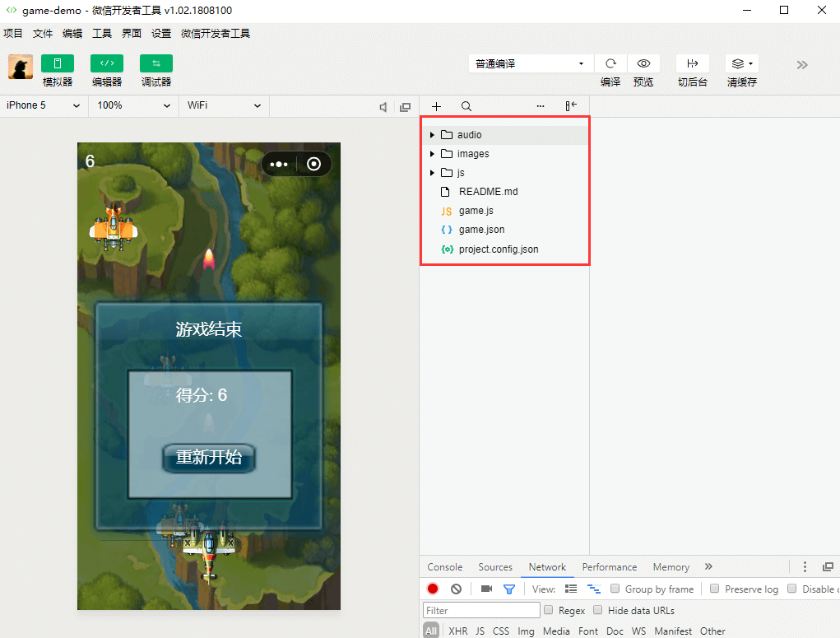Expand the images folder
Screen dimensions: 840x638
(432, 154)
